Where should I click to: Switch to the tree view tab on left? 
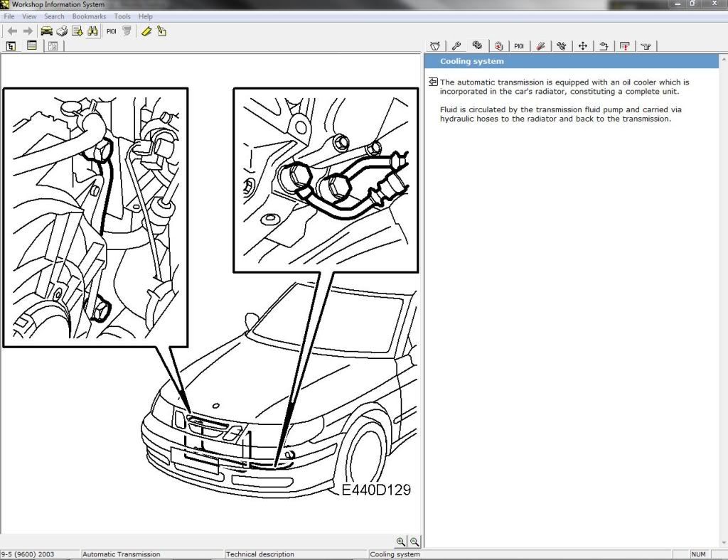pos(11,46)
